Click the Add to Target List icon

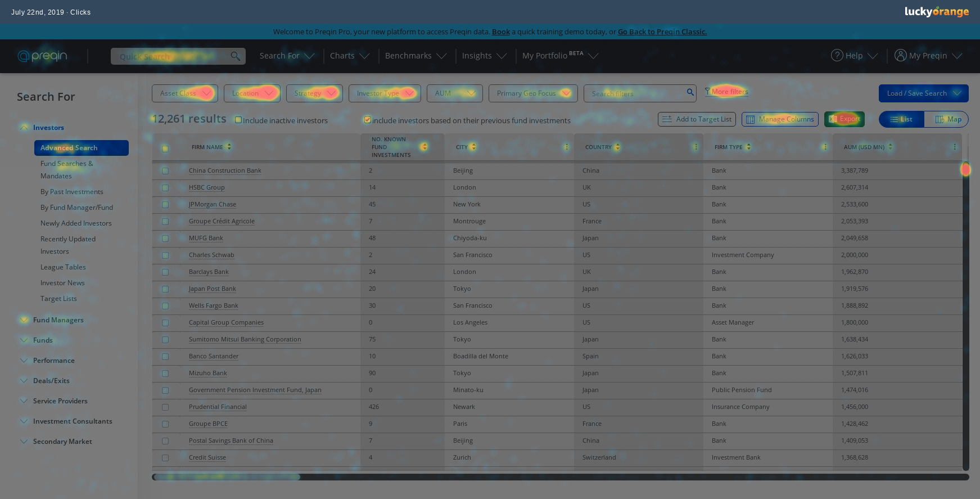coord(667,119)
